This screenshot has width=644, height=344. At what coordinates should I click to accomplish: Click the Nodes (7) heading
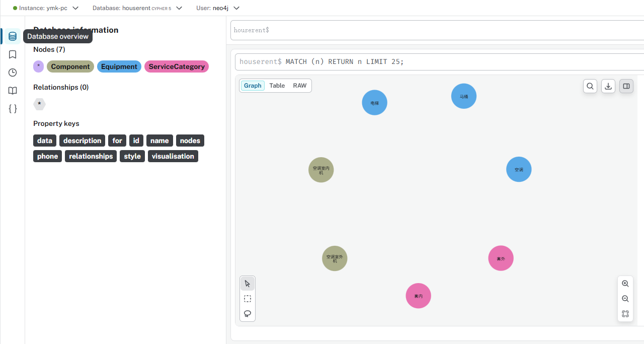pos(49,49)
